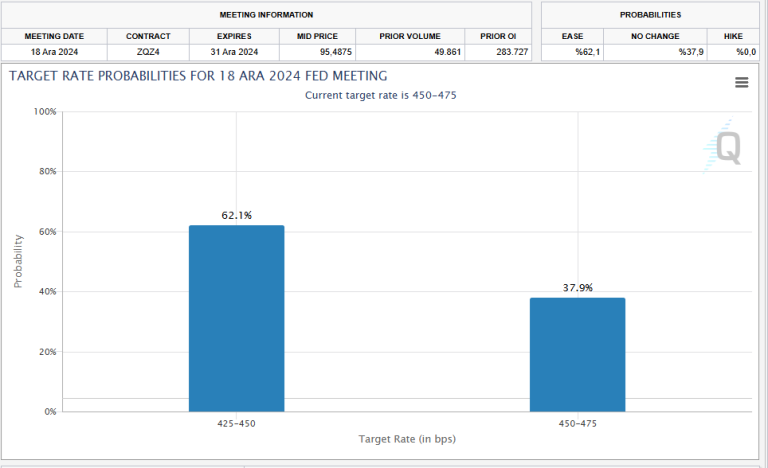Click the CONTRACT column header
The image size is (768, 468).
(x=148, y=36)
